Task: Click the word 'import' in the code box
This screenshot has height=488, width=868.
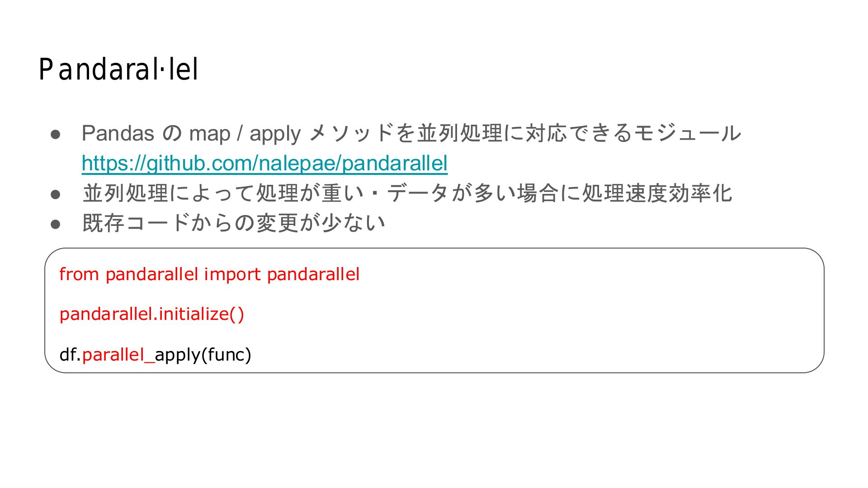Action: (232, 275)
